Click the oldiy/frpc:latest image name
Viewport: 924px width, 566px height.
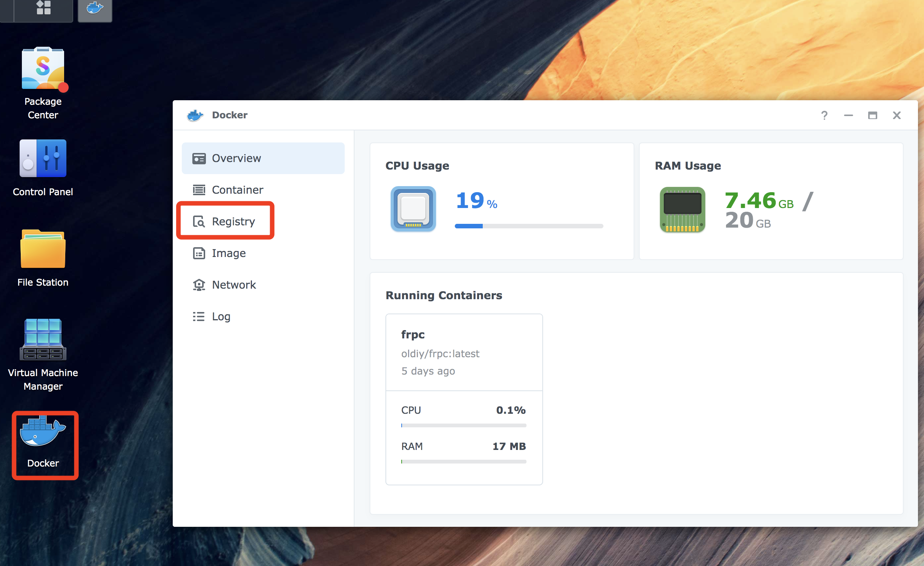[440, 353]
